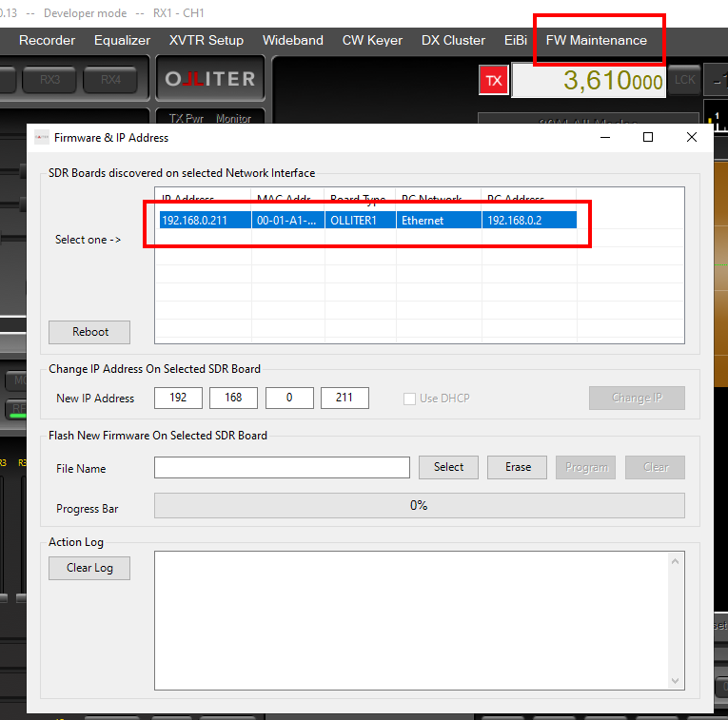Click the Program button
Screen dimensions: 728x720
[x=586, y=467]
